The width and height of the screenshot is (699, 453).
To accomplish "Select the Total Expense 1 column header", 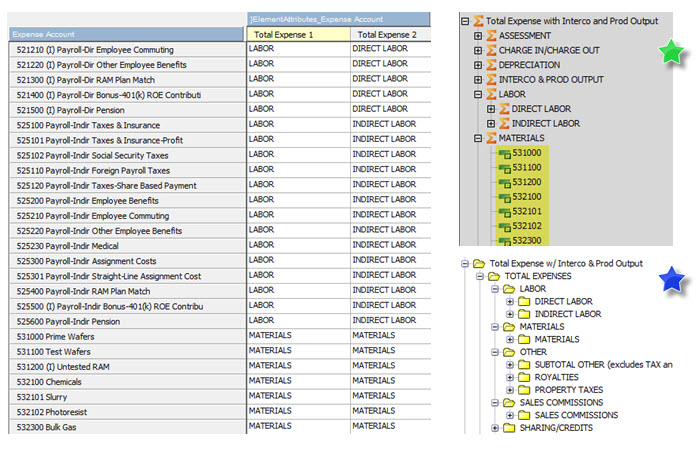I will coord(299,34).
